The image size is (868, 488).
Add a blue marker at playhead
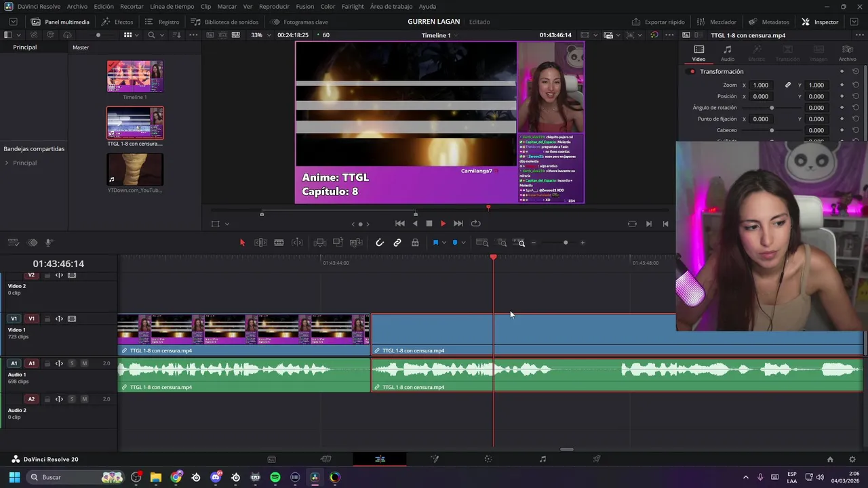pos(455,243)
